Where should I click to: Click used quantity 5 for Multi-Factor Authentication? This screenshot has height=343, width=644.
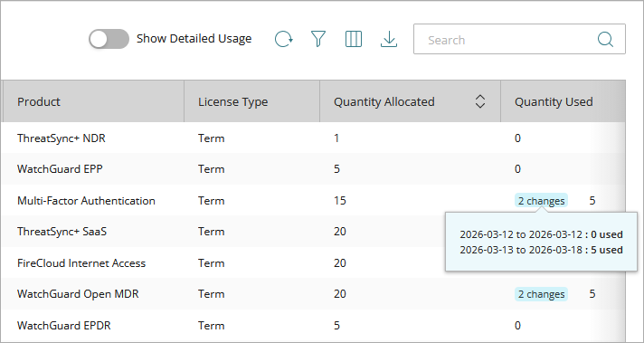tap(592, 200)
